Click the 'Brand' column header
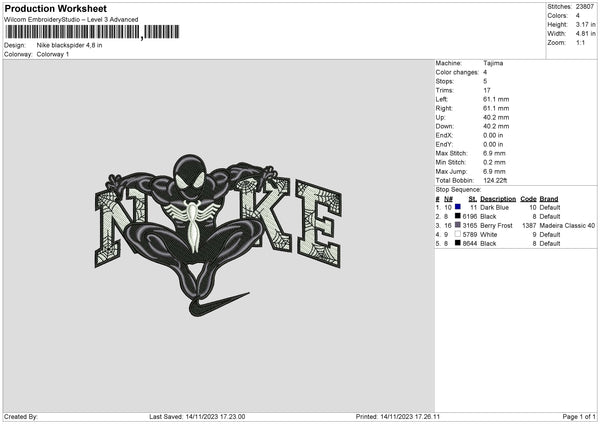Screen dimensions: 600x424 [x=549, y=199]
